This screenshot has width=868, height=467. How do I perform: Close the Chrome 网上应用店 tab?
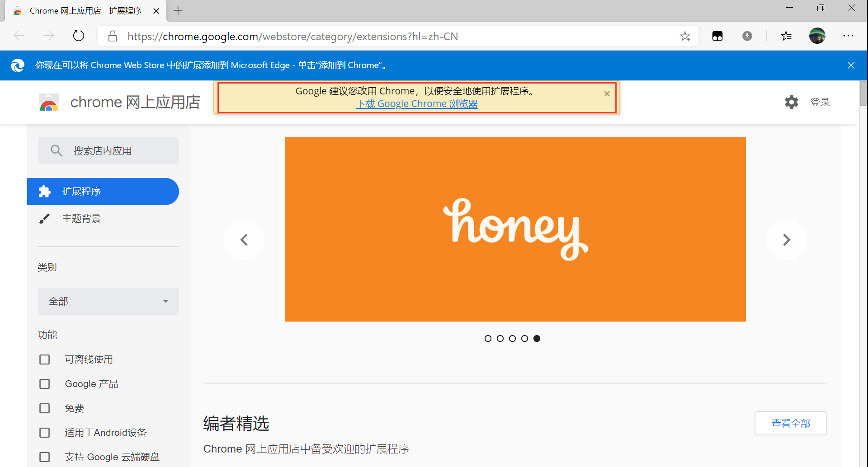point(156,11)
